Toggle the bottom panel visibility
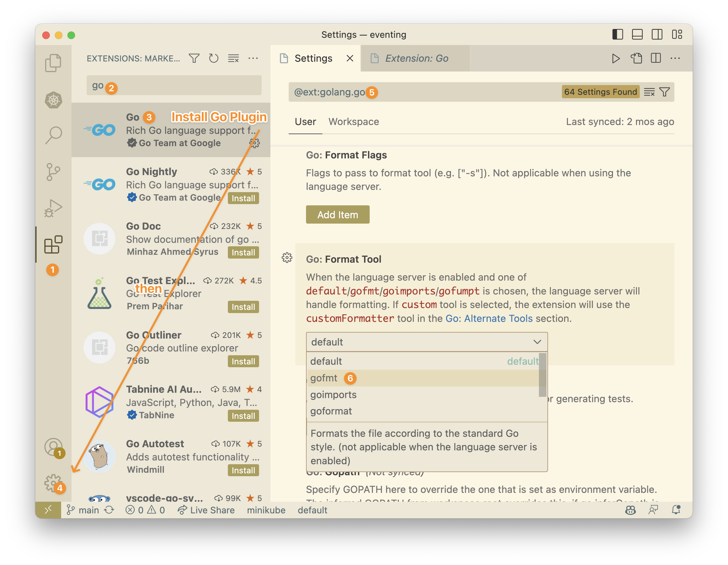 pos(637,34)
